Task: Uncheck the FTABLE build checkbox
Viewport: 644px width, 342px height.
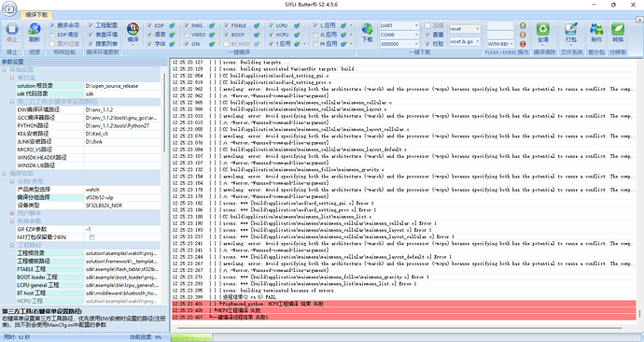Action: [226, 25]
